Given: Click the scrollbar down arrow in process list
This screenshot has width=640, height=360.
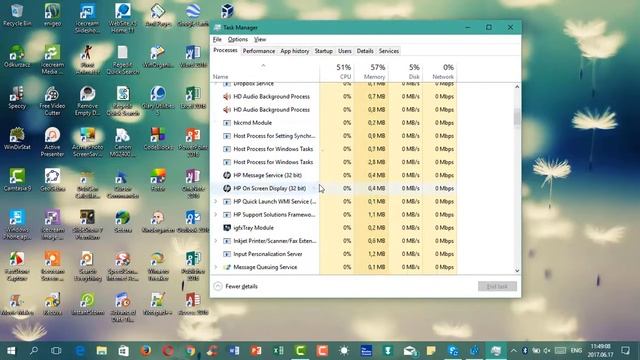Looking at the screenshot, I should pos(517,271).
